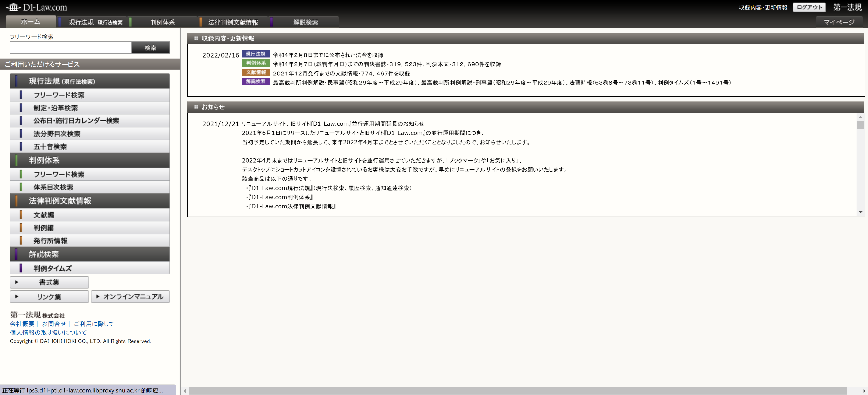
Task: Select 解説検索 sidebar header
Action: [90, 254]
